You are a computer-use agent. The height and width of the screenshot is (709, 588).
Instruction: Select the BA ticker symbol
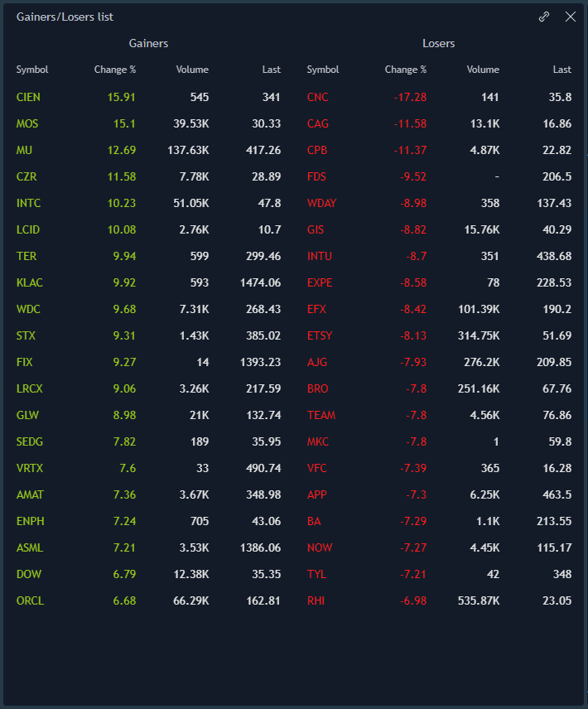point(314,521)
